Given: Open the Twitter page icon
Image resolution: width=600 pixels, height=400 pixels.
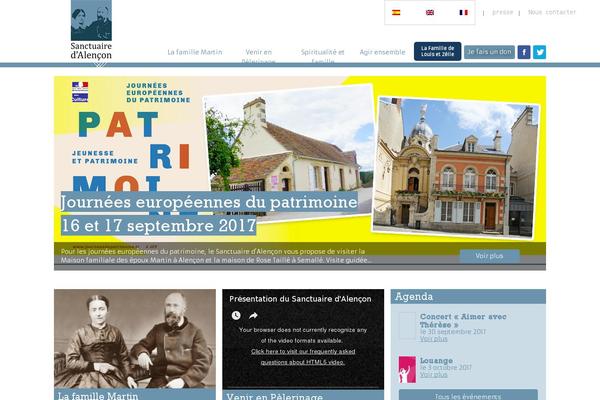Looking at the screenshot, I should 540,52.
